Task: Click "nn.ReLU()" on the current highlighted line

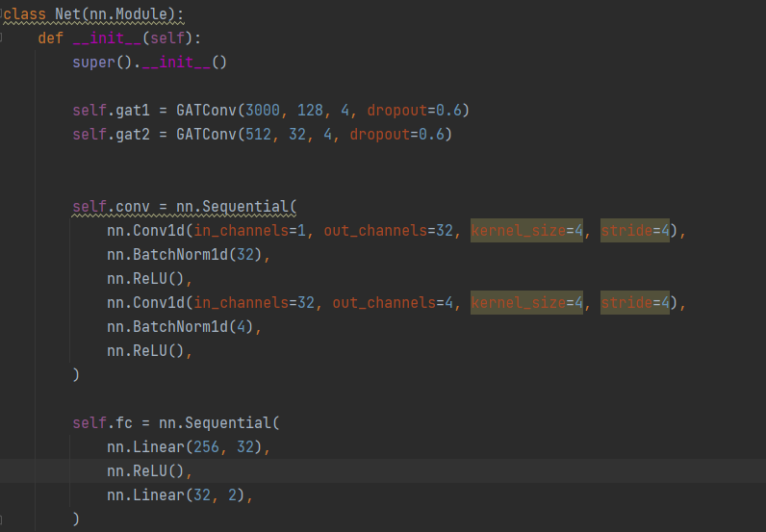Action: [x=145, y=471]
